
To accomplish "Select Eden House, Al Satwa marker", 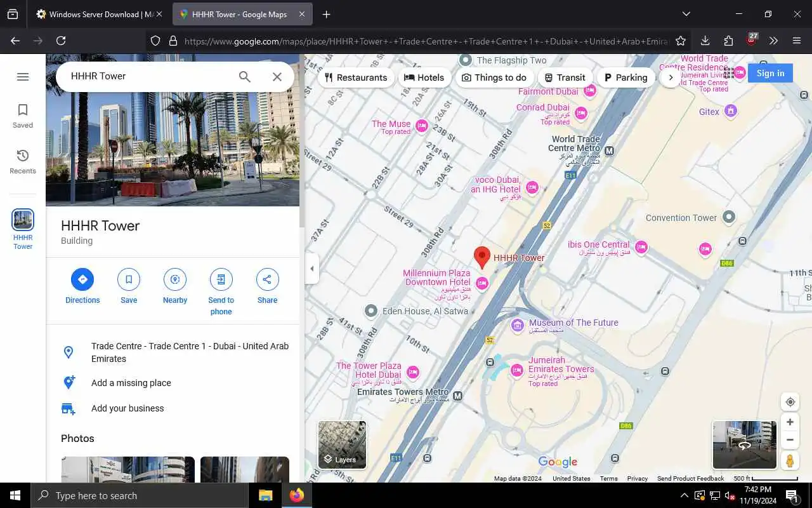I will click(371, 311).
